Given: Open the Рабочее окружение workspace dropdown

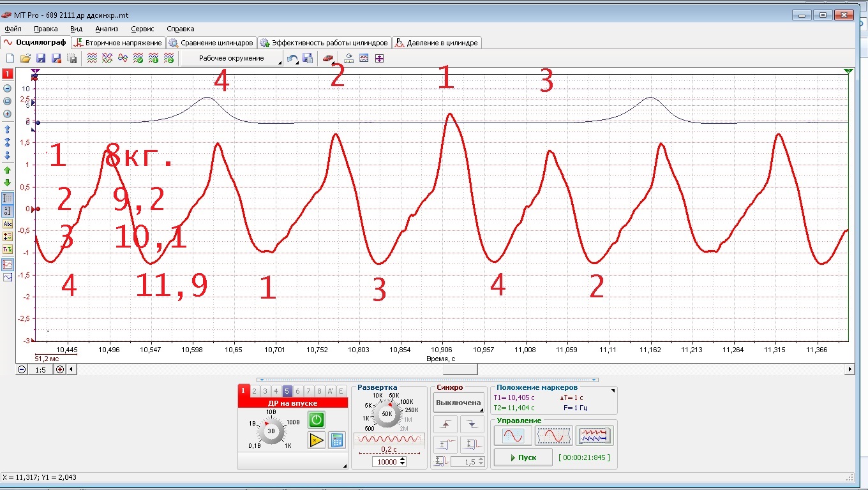Looking at the screenshot, I should click(232, 59).
